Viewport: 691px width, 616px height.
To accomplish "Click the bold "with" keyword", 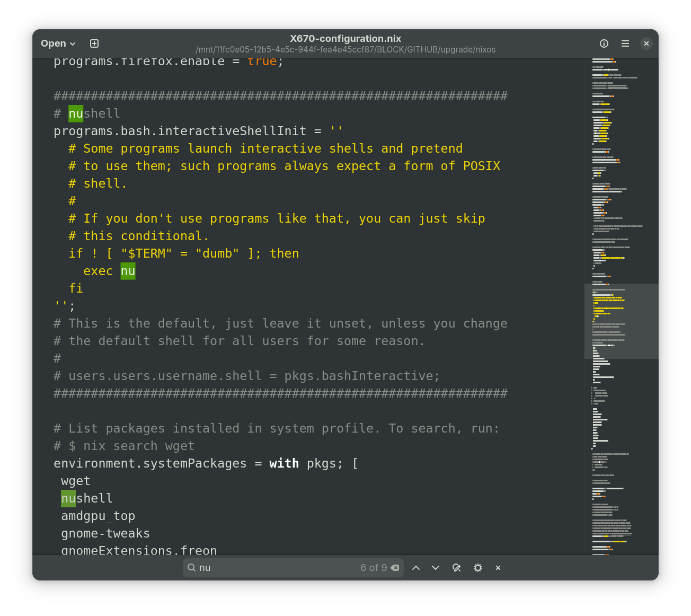I will coord(284,463).
